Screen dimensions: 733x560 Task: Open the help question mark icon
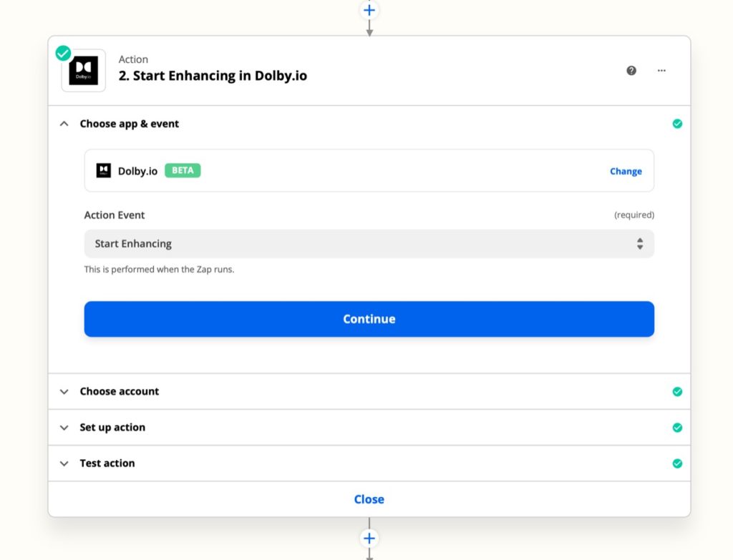coord(631,71)
